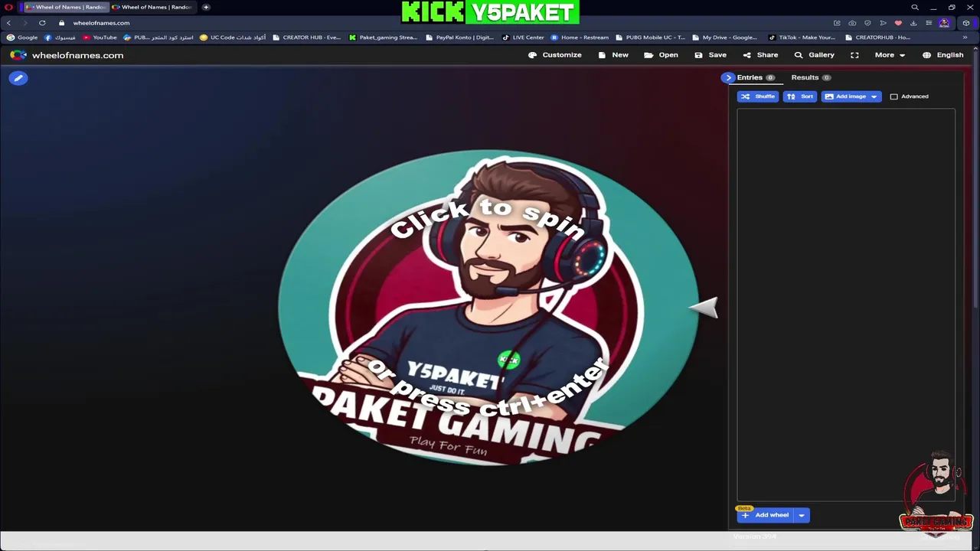Open the browser profile avatar

click(945, 23)
